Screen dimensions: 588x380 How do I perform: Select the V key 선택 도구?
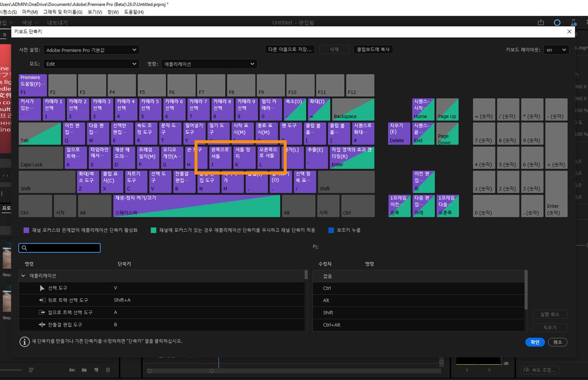tap(160, 181)
